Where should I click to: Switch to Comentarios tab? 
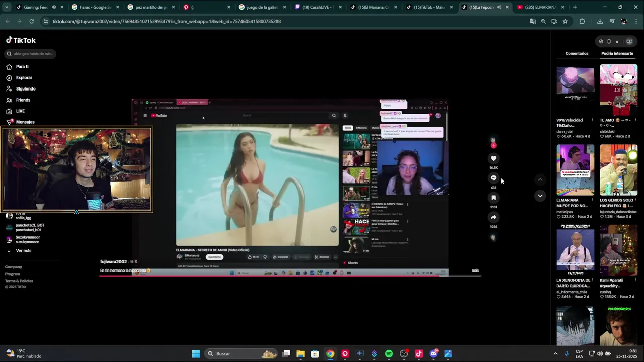pyautogui.click(x=577, y=53)
